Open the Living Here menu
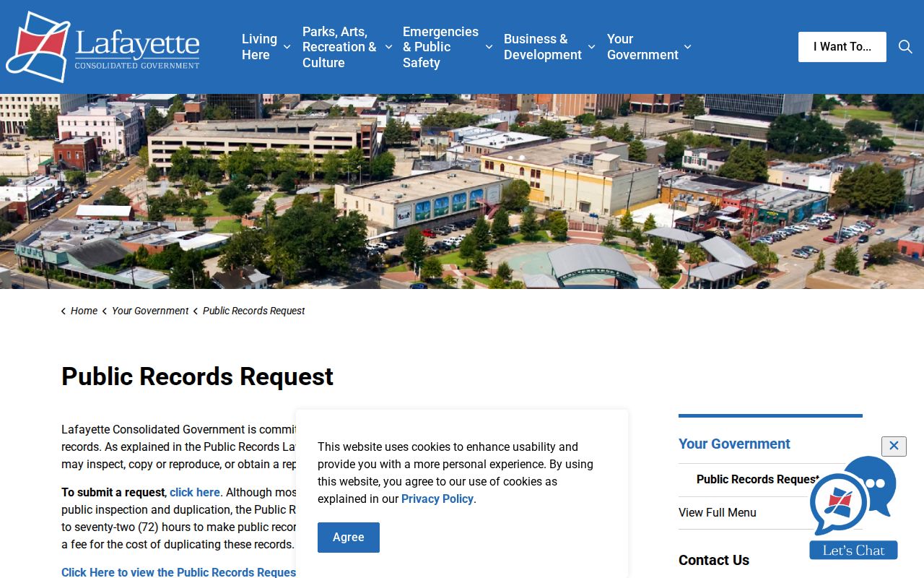 tap(259, 47)
